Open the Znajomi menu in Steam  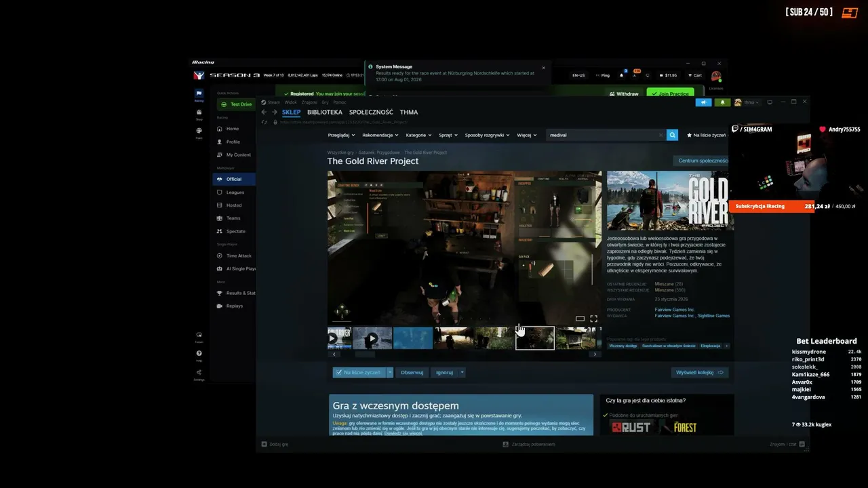pyautogui.click(x=309, y=102)
